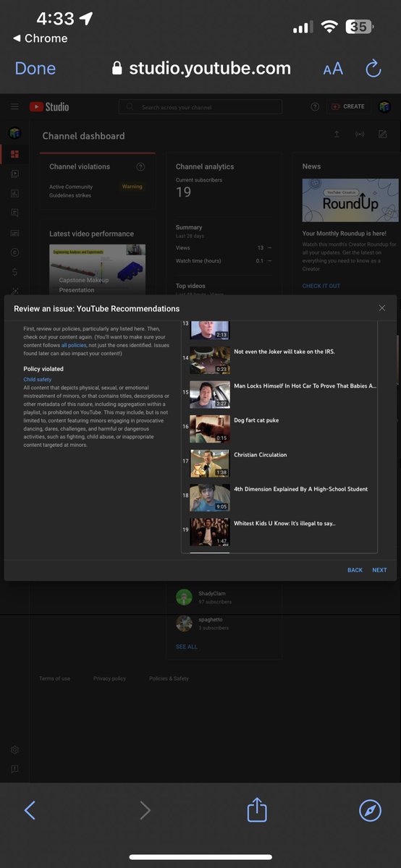The height and width of the screenshot is (868, 401).
Task: Open Not even the Joker video thumbnail
Action: click(x=210, y=359)
